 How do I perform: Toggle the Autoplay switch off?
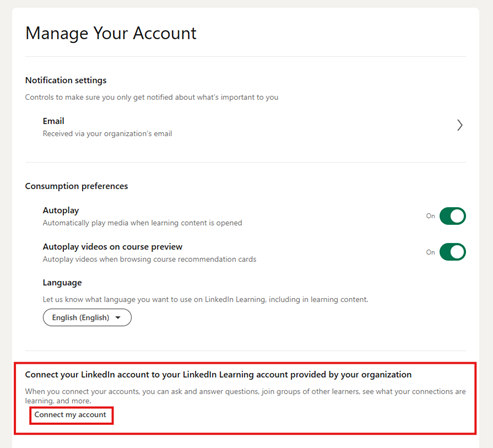(452, 216)
